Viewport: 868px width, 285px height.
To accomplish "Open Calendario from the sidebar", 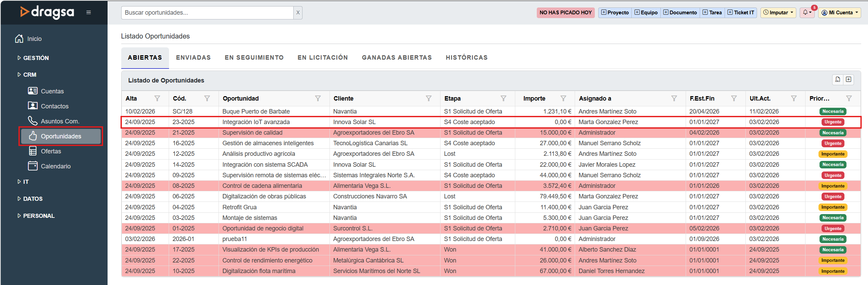I will (x=55, y=166).
